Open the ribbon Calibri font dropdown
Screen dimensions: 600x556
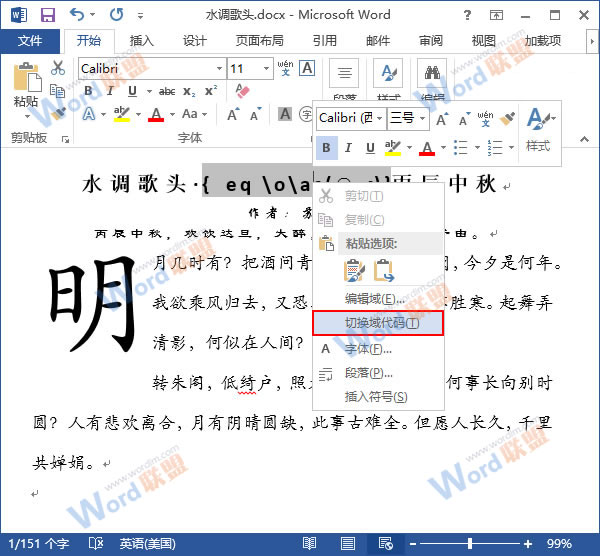coord(219,68)
